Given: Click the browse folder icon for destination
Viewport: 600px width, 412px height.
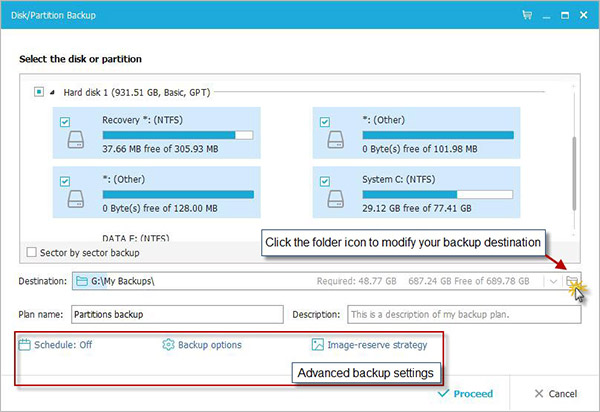Looking at the screenshot, I should pyautogui.click(x=572, y=281).
